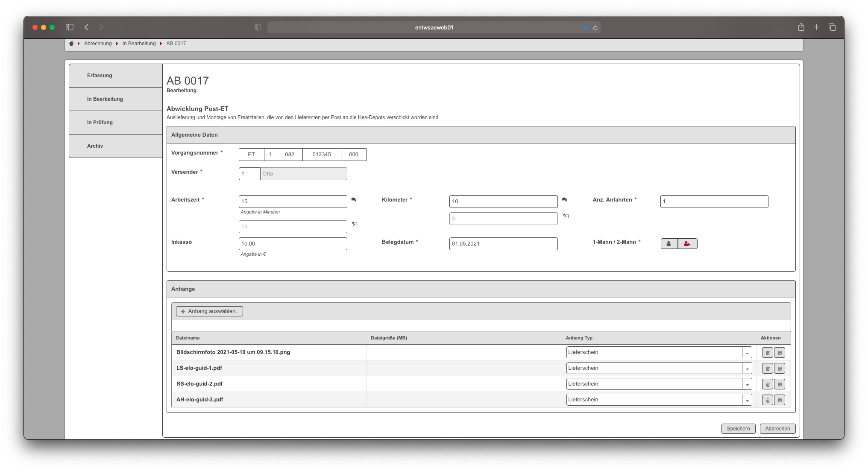
Task: Click the Dateigröße (MB) column header
Action: 389,338
